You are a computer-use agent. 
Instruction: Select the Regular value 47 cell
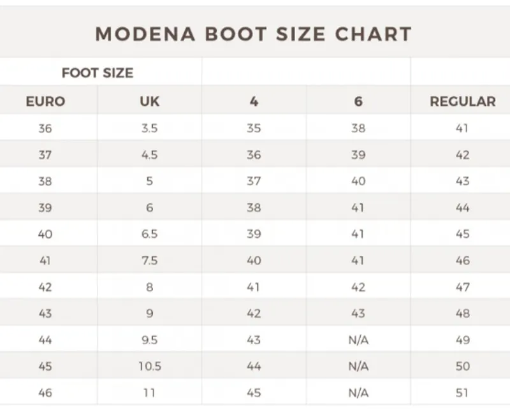pos(463,287)
